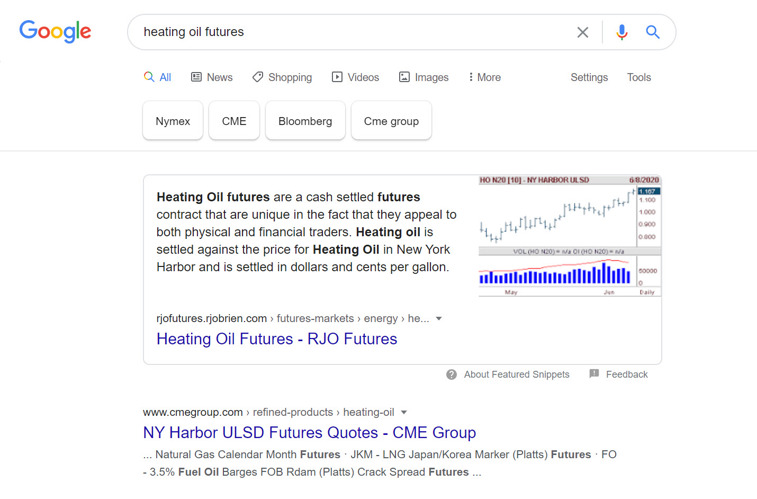Viewport: 757px width, 499px height.
Task: Open search Settings
Action: click(589, 77)
